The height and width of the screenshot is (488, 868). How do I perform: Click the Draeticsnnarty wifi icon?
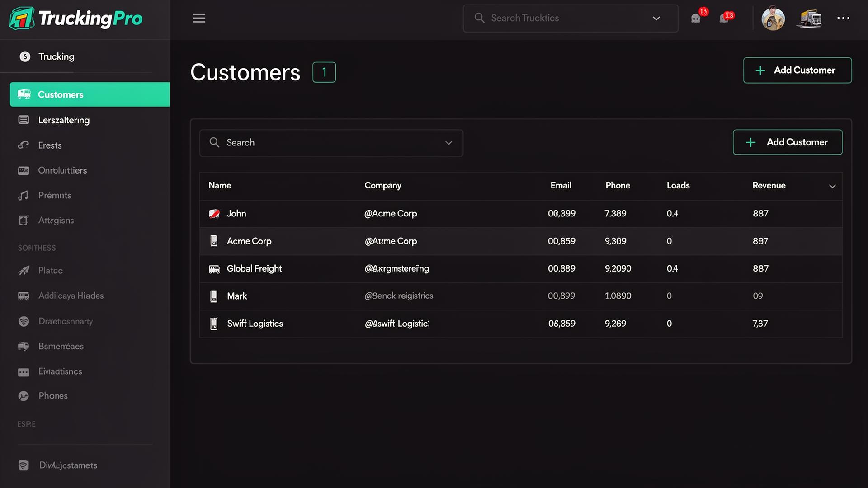tap(24, 321)
